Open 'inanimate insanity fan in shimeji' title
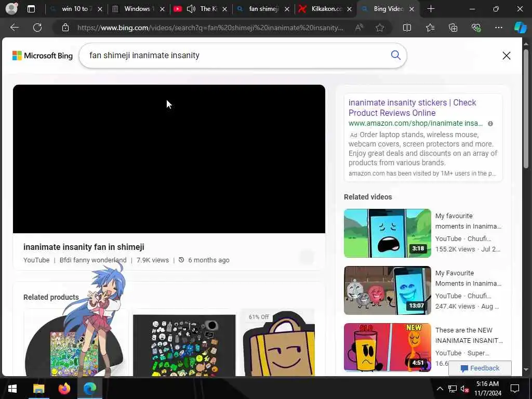This screenshot has width=532, height=399. [x=84, y=247]
